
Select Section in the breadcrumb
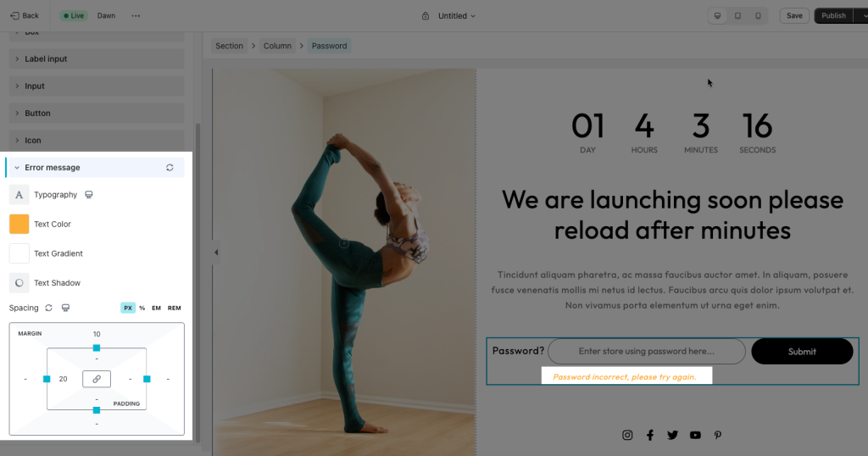click(229, 46)
